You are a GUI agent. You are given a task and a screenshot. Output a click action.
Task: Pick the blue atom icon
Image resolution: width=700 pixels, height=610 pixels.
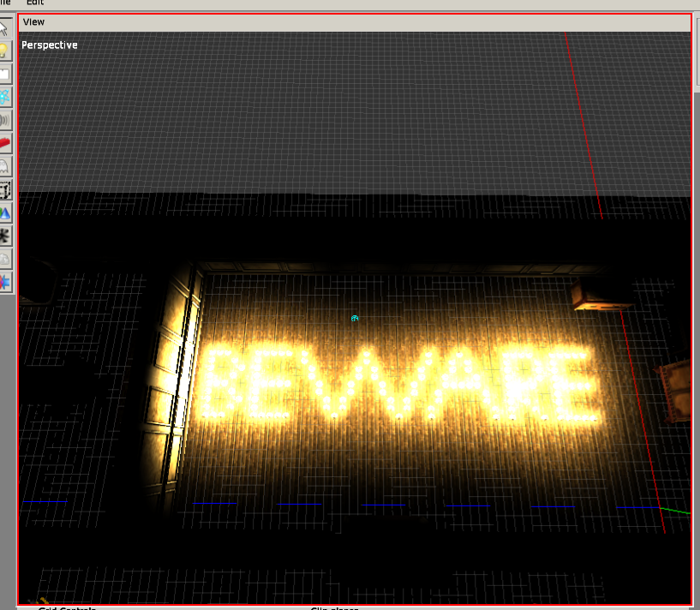click(5, 97)
